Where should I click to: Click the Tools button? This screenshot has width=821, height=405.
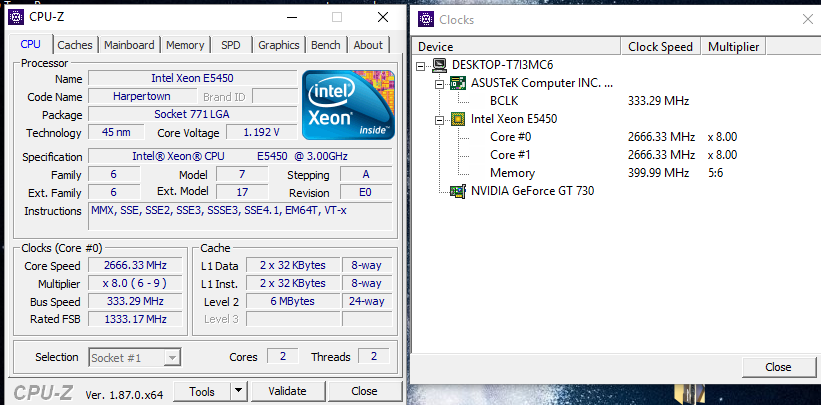202,391
